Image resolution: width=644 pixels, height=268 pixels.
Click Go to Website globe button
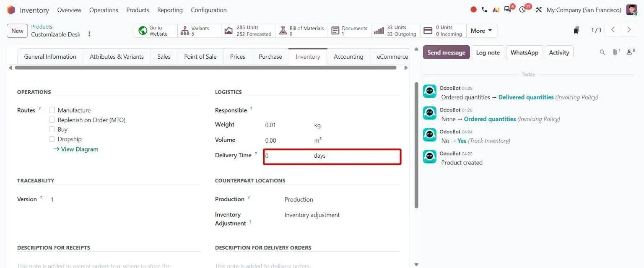156,31
